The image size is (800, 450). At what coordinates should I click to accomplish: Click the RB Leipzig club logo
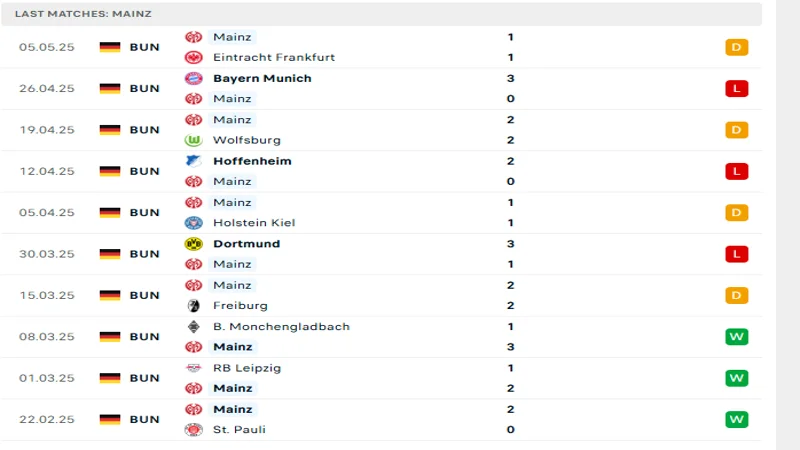pos(194,368)
